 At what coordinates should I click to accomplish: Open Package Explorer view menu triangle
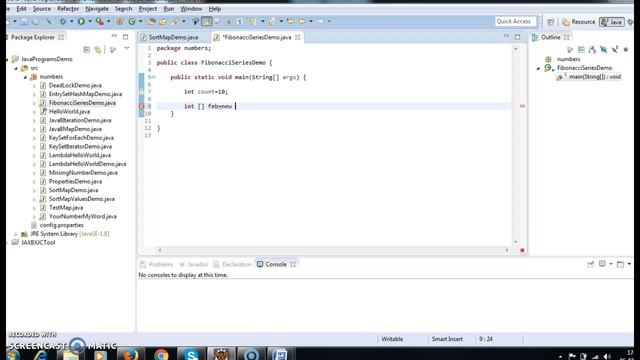pos(127,49)
